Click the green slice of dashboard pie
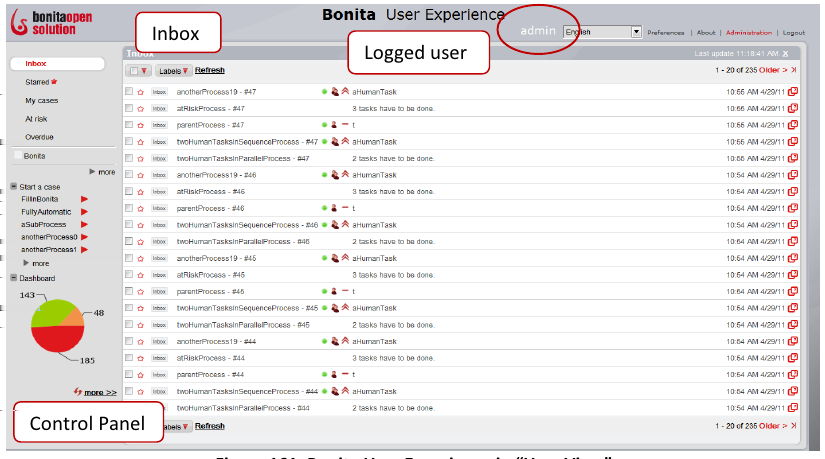Image resolution: width=825 pixels, height=459 pixels. pyautogui.click(x=50, y=313)
